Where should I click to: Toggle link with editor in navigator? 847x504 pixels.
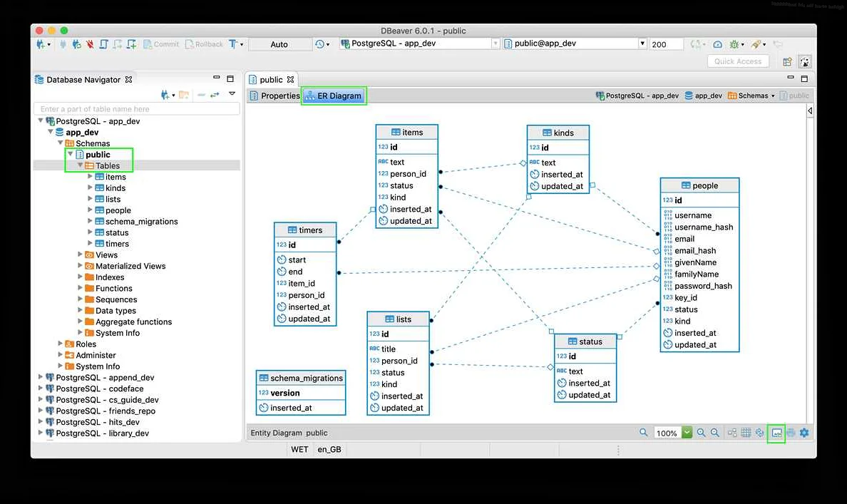click(214, 95)
